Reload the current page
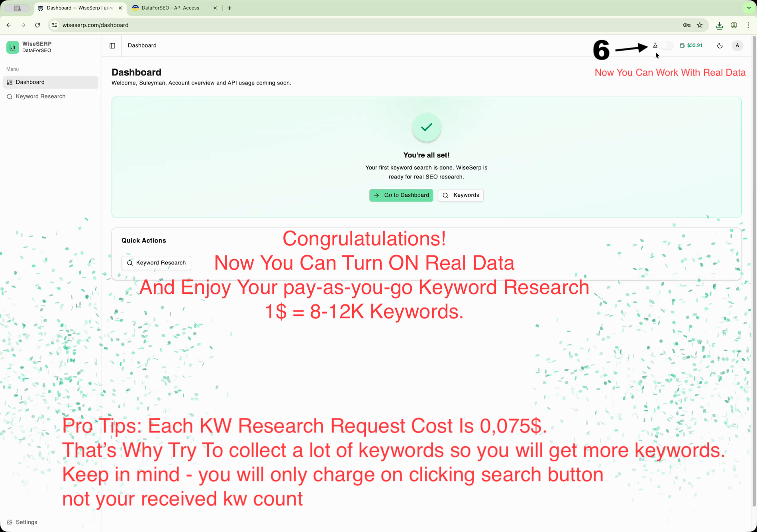The height and width of the screenshot is (532, 757). (x=37, y=25)
